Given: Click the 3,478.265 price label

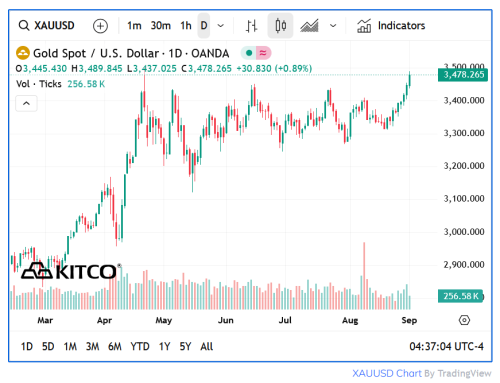Looking at the screenshot, I should [463, 75].
